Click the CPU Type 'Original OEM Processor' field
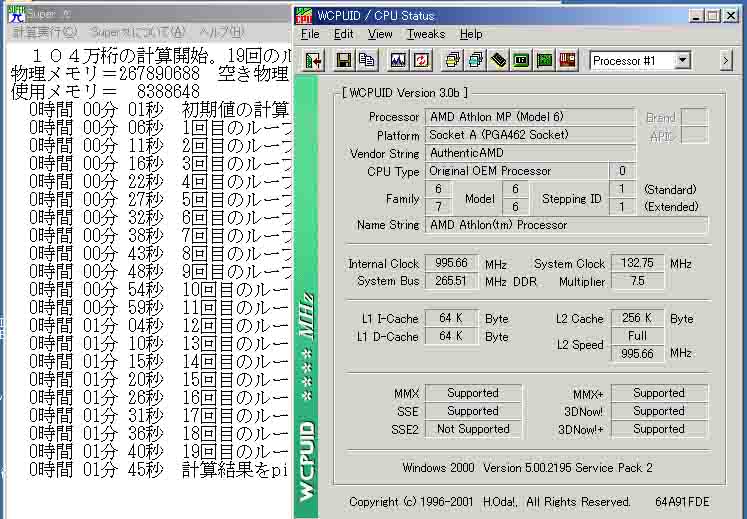Image resolution: width=747 pixels, height=519 pixels. click(516, 171)
